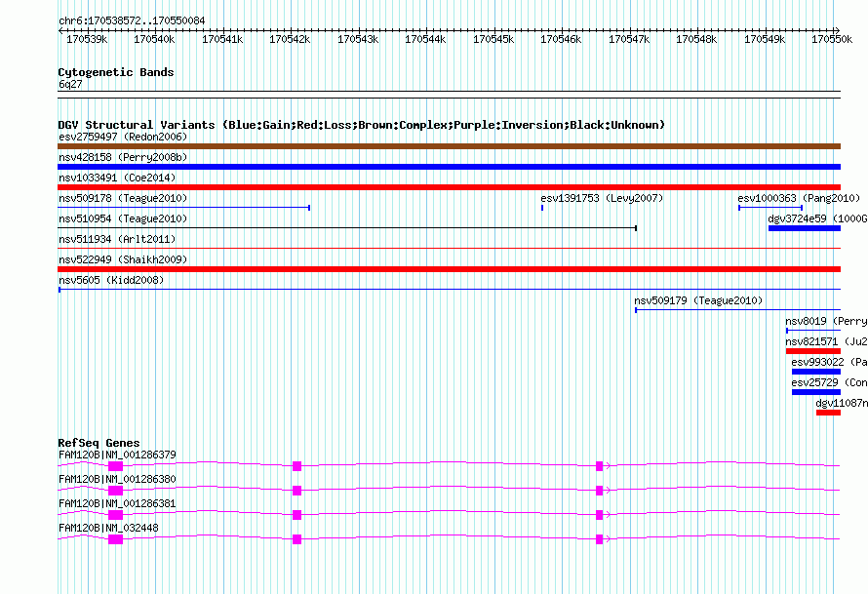Screen dimensions: 868x594
Task: Select middle exon of NM_001286380 transcript
Action: (297, 491)
